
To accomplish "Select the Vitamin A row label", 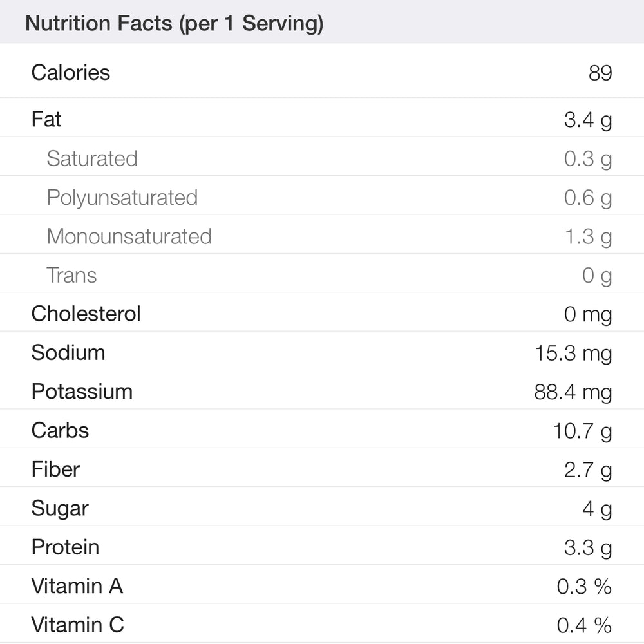I will click(x=77, y=586).
